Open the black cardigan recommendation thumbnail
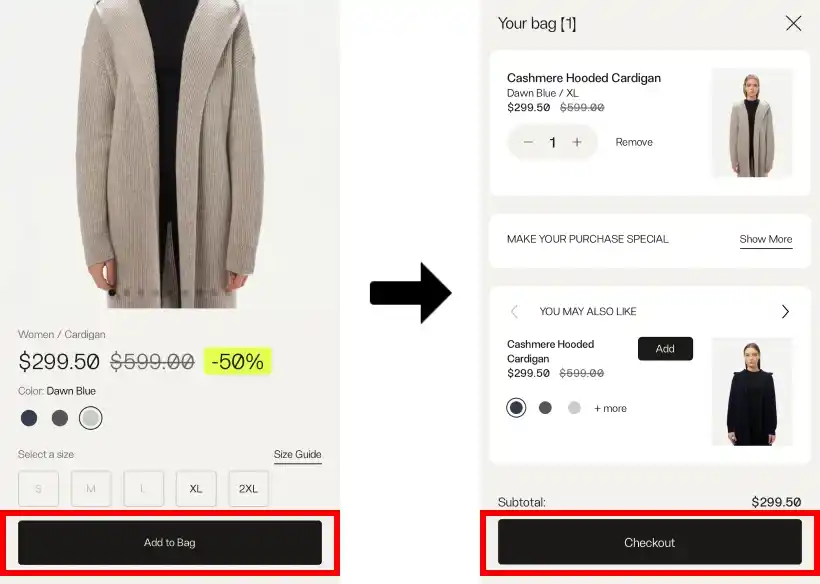The width and height of the screenshot is (820, 584). click(x=752, y=391)
